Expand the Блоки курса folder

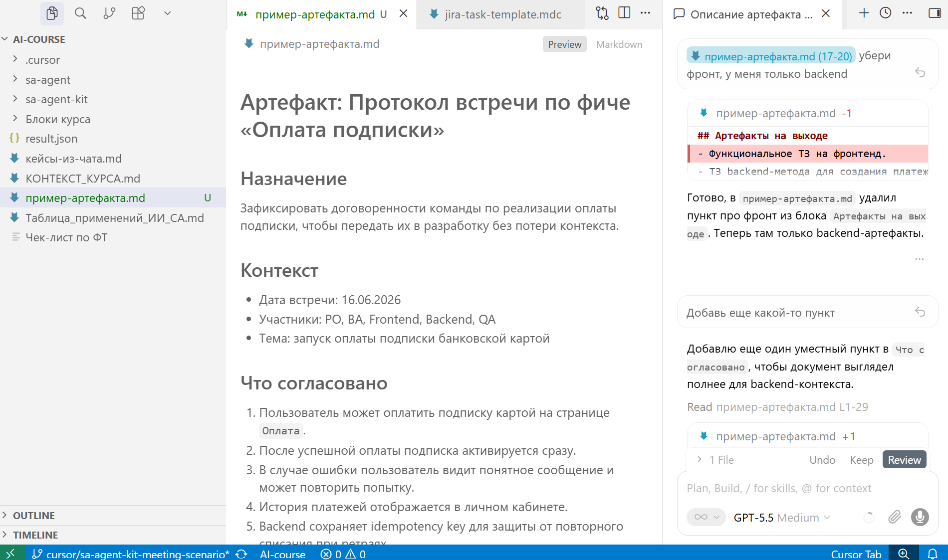pos(113,119)
